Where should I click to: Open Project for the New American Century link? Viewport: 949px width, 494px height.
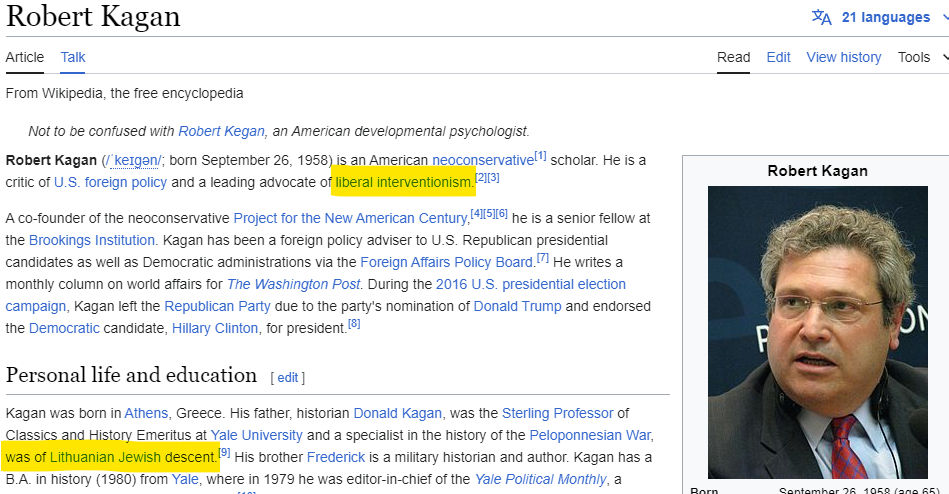pyautogui.click(x=350, y=218)
